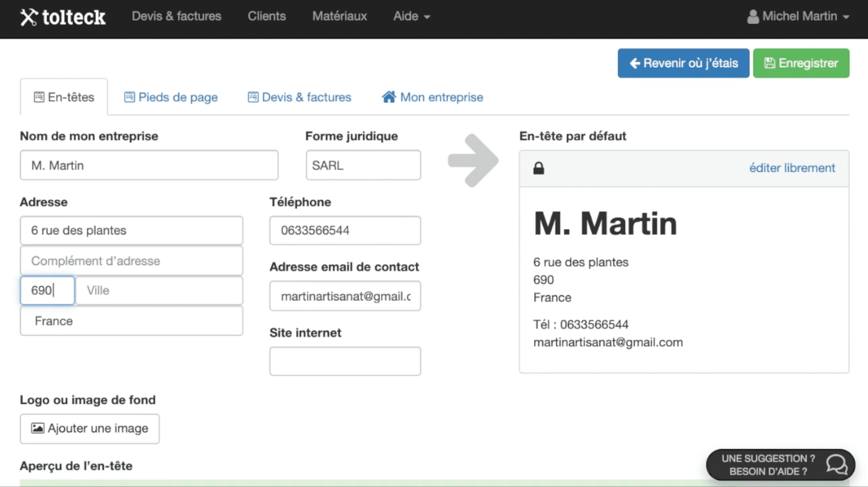The width and height of the screenshot is (868, 487).
Task: Click the Ajouter une image button
Action: pos(90,429)
